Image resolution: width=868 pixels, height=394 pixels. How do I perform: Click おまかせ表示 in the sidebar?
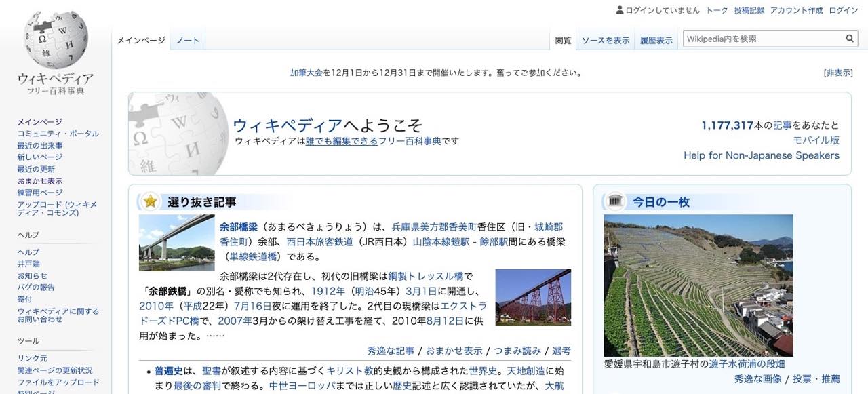pyautogui.click(x=39, y=181)
